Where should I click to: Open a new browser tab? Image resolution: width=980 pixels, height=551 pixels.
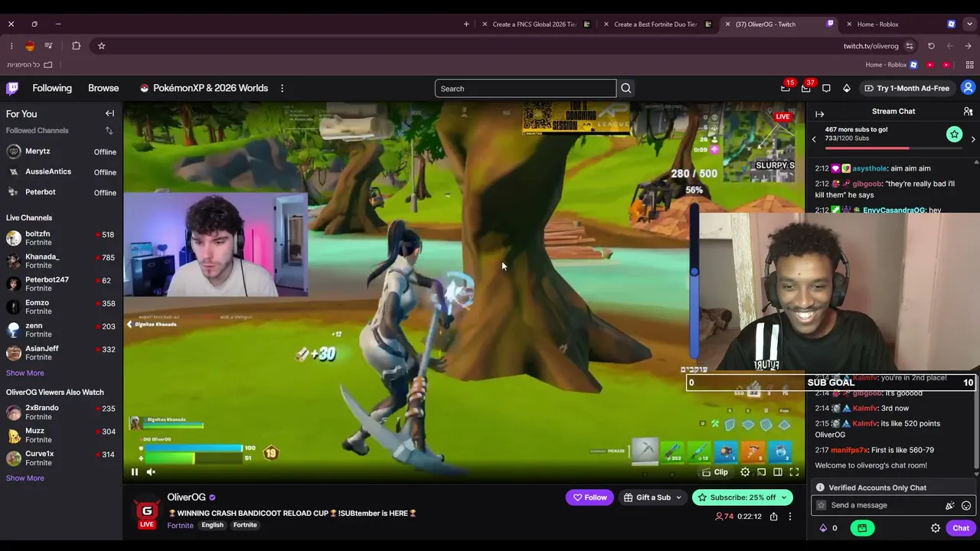click(466, 24)
